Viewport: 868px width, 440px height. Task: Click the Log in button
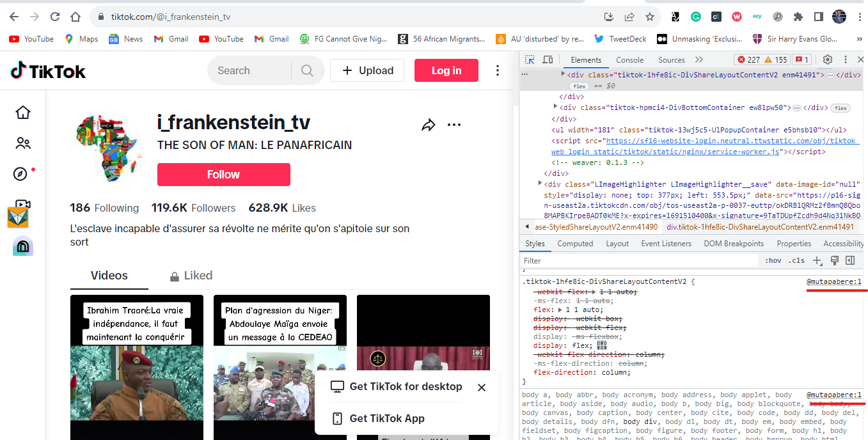coord(446,70)
